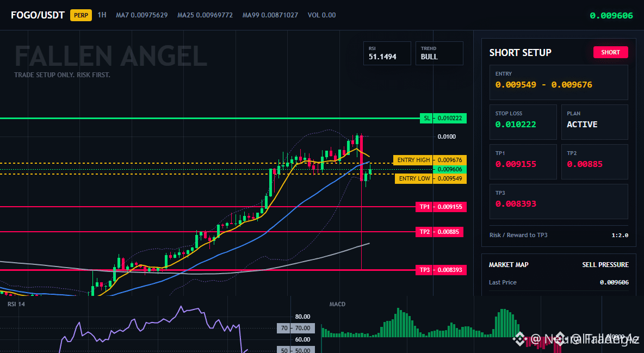The height and width of the screenshot is (353, 644).
Task: Click the Last Price value 0.009606
Action: click(x=614, y=282)
